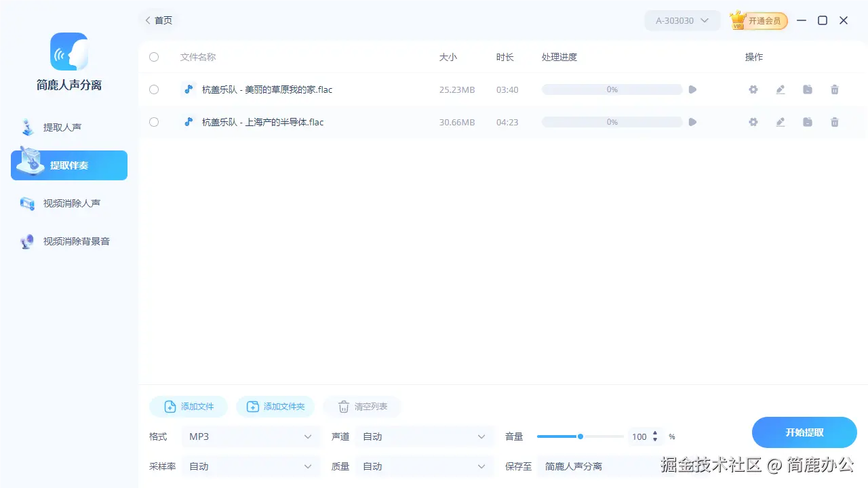Open folder location for 美丽的草原我的家.flac

[x=807, y=89]
